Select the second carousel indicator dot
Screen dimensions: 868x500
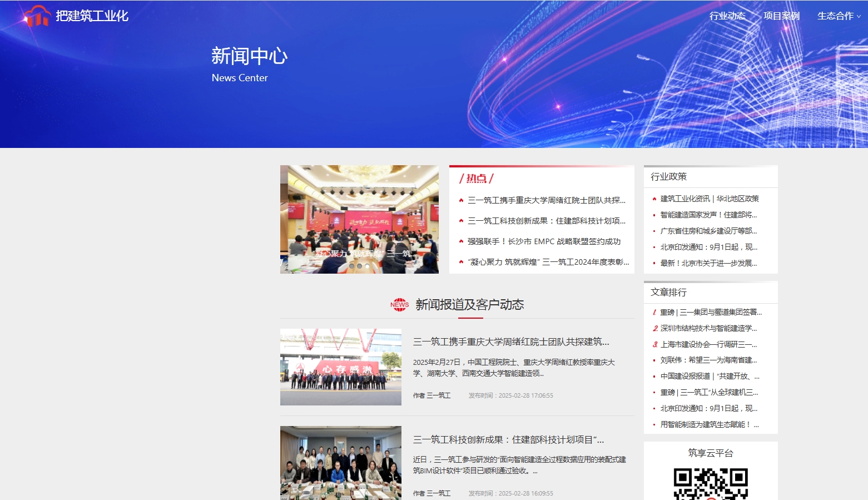point(359,266)
